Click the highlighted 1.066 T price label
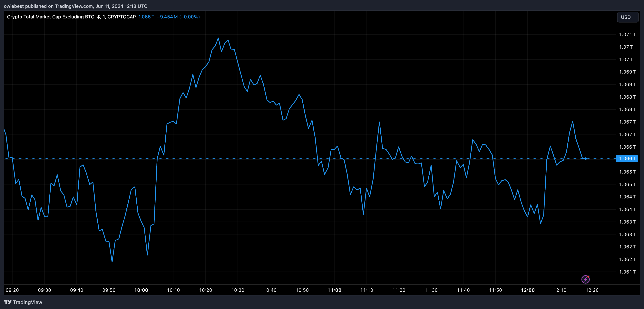The width and height of the screenshot is (644, 309). [x=627, y=159]
